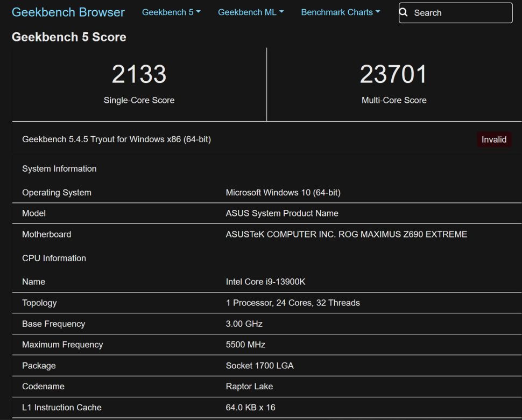Open the Geekbench ML dropdown
Screen dimensions: 522x420
[251, 12]
